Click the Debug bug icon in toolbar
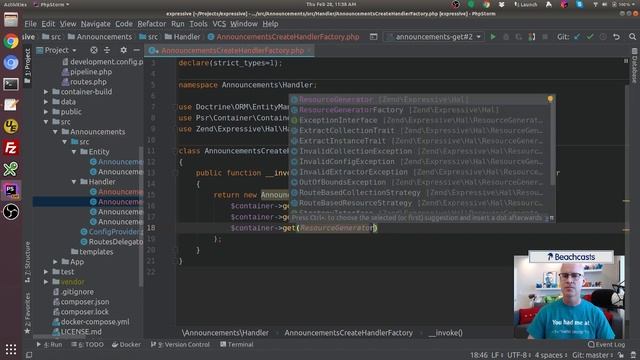Screen dimensions: 640x360 (x=506, y=37)
